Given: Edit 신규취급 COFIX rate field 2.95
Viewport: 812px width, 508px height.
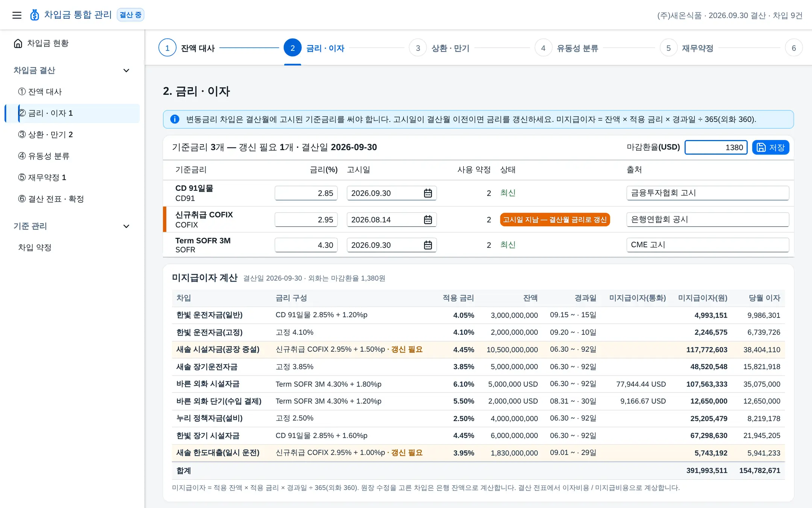Looking at the screenshot, I should click(306, 219).
